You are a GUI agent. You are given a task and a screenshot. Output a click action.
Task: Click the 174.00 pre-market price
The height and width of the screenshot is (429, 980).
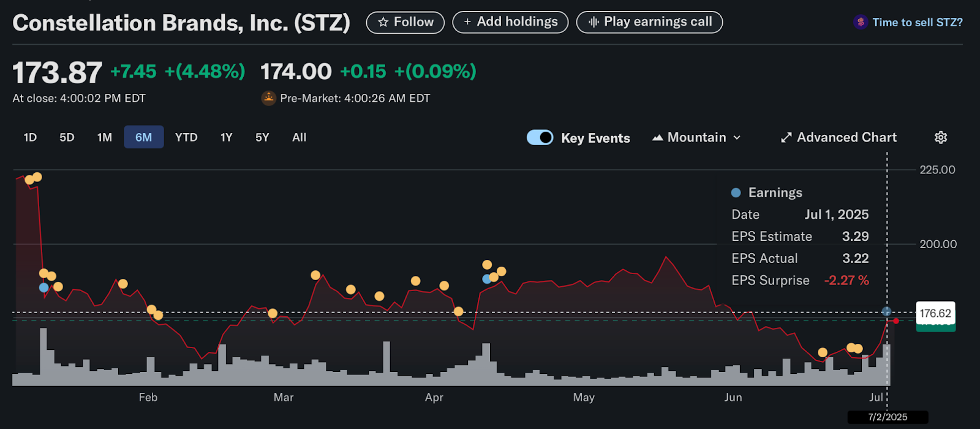(296, 72)
